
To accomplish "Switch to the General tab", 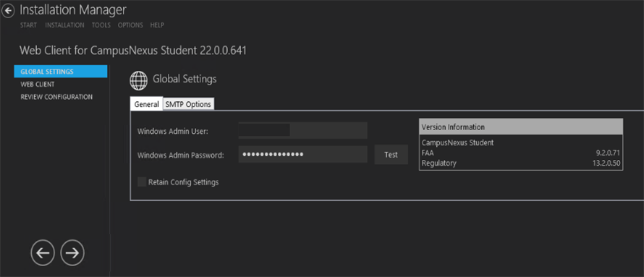I will 147,104.
